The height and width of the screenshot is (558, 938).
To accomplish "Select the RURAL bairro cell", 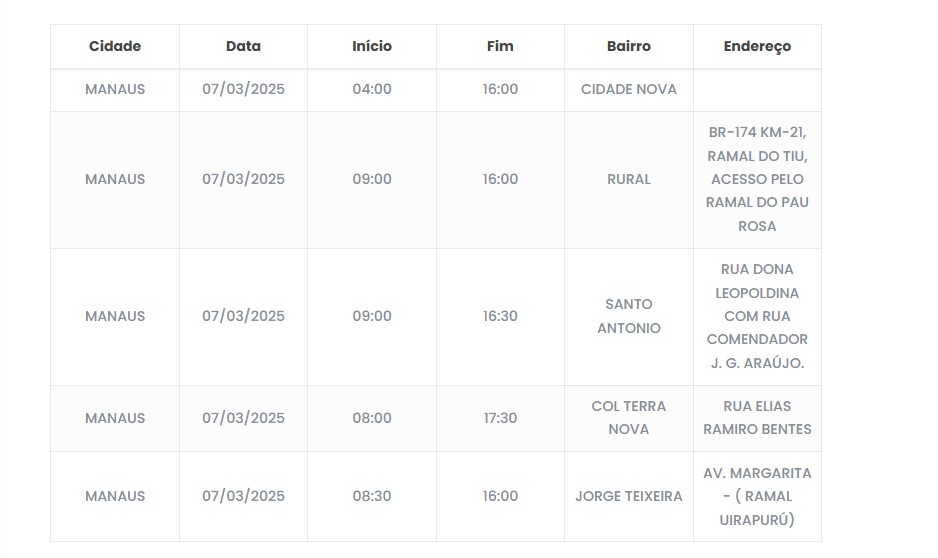I will [628, 179].
